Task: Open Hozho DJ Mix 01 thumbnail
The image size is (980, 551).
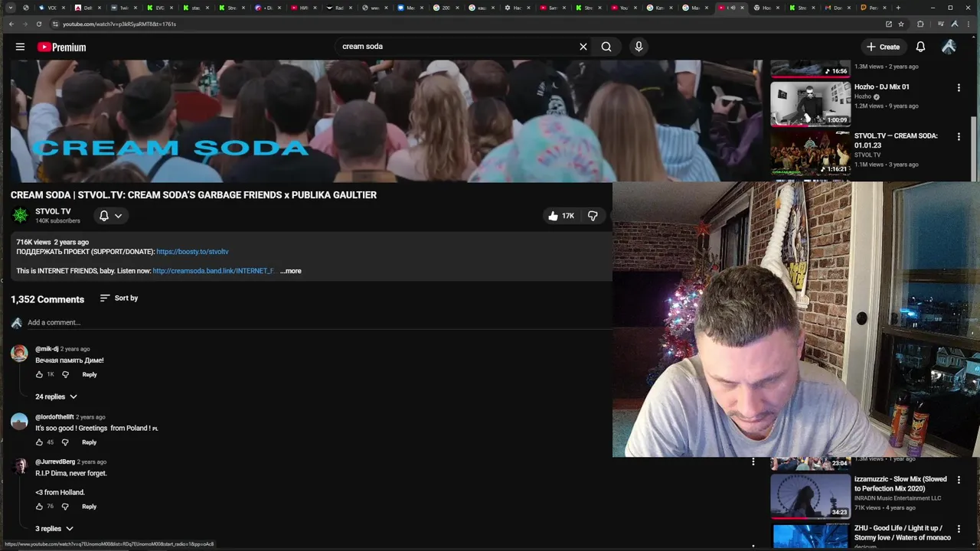Action: (810, 103)
